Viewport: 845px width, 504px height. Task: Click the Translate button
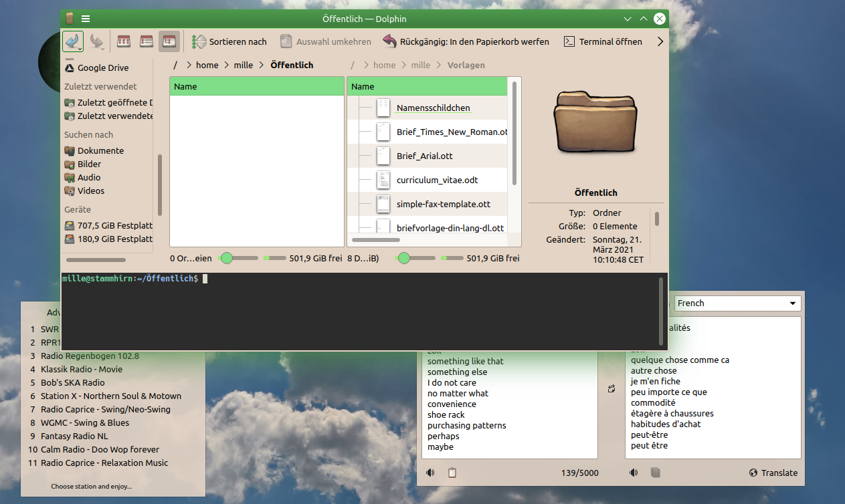tap(773, 473)
